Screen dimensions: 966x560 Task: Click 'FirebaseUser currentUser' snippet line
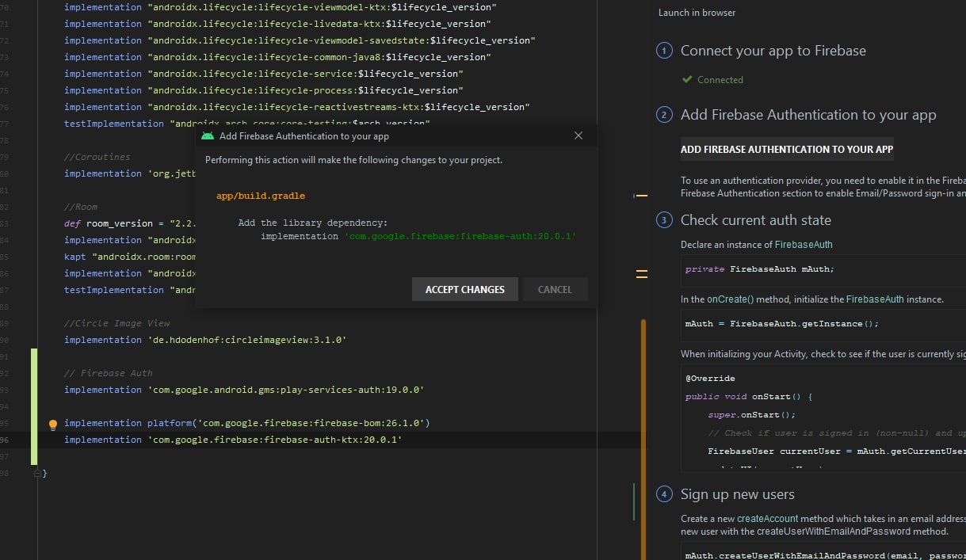[837, 451]
